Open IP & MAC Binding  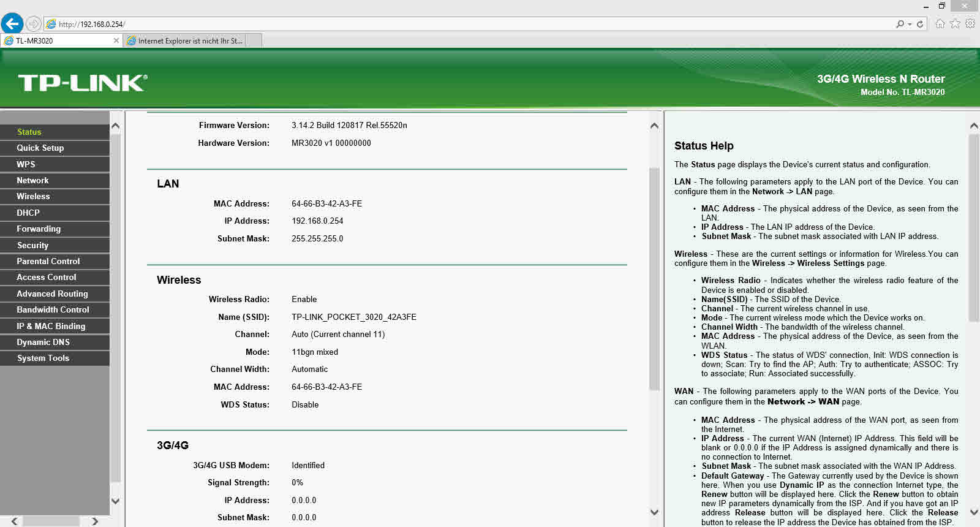(55, 326)
